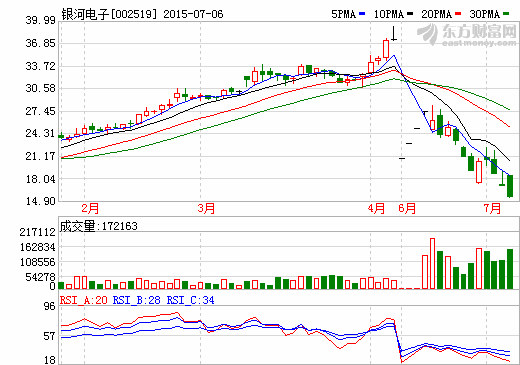Click the 5PMA legend label
520x365 pixels.
[x=344, y=14]
